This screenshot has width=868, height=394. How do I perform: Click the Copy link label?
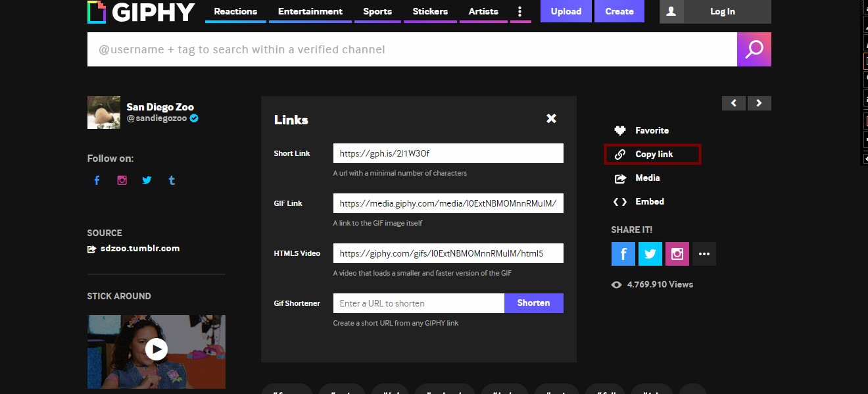(654, 154)
